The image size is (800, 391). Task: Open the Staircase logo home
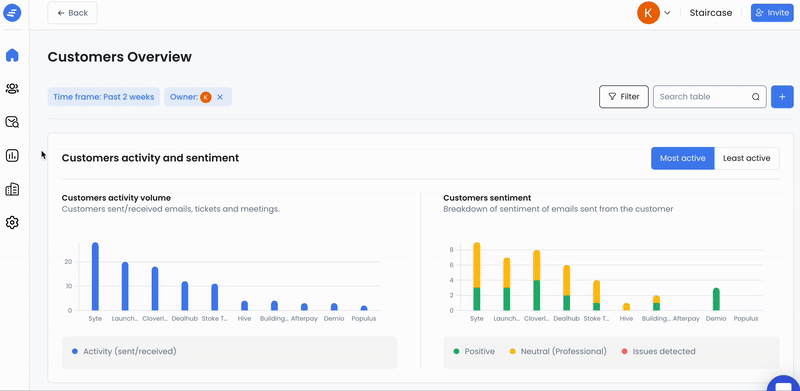12,12
